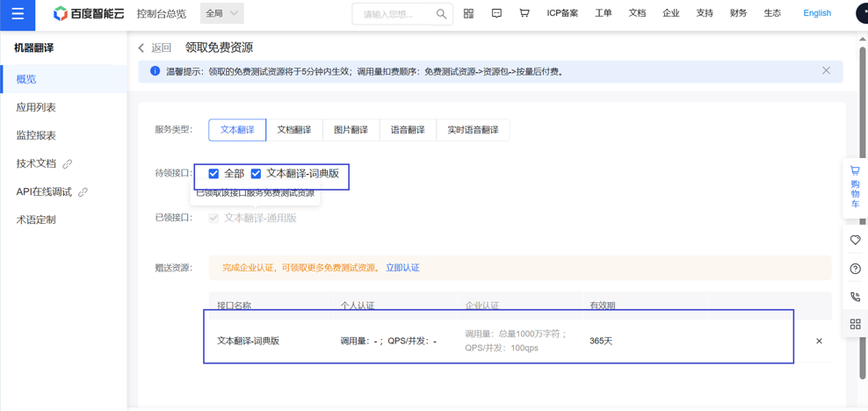The height and width of the screenshot is (411, 868).
Task: Click the back arrow next to 返回
Action: pyautogui.click(x=141, y=48)
